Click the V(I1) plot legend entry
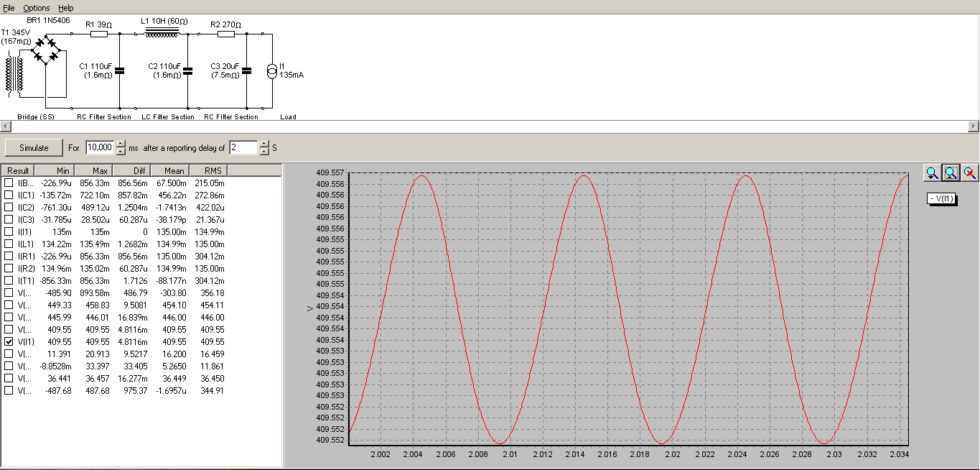 [941, 198]
